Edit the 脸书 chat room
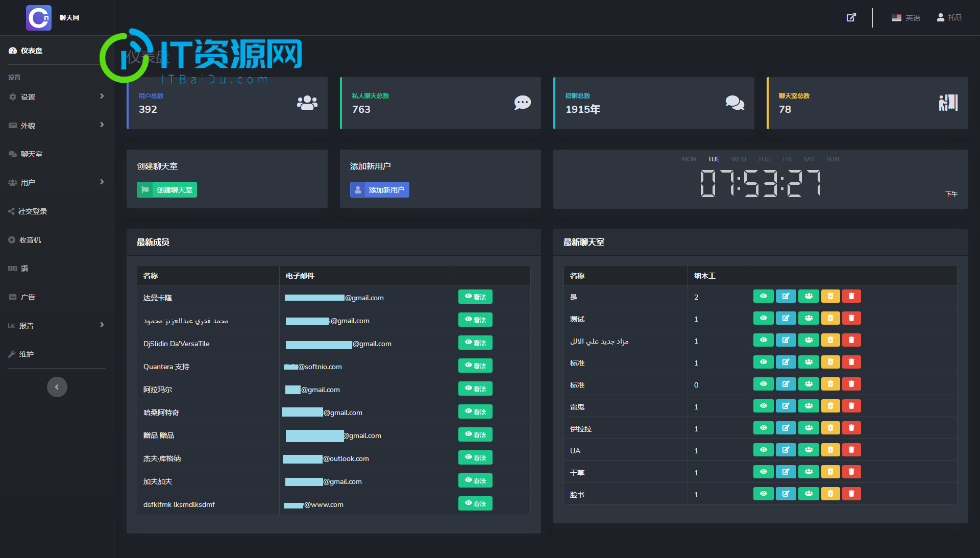The height and width of the screenshot is (558, 980). [786, 494]
